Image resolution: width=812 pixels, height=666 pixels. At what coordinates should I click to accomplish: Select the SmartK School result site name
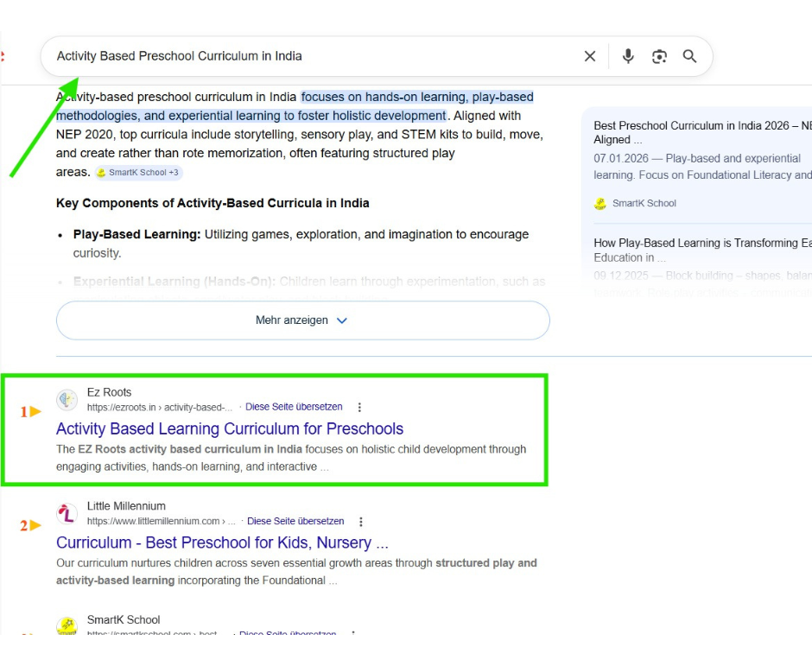point(124,620)
